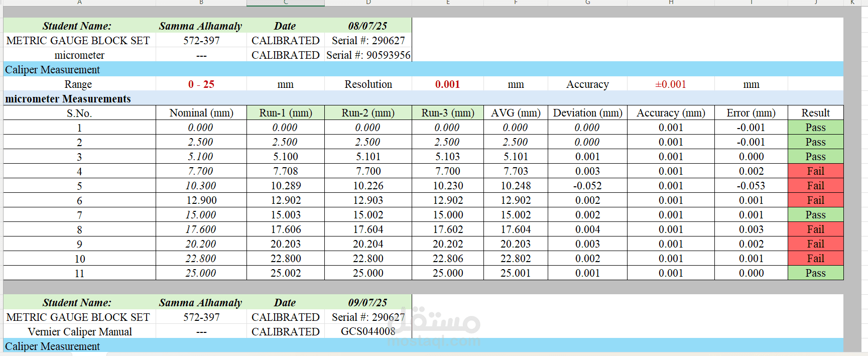Click the lowercase micrometer instrument name cell
The image size is (868, 356).
(x=79, y=55)
